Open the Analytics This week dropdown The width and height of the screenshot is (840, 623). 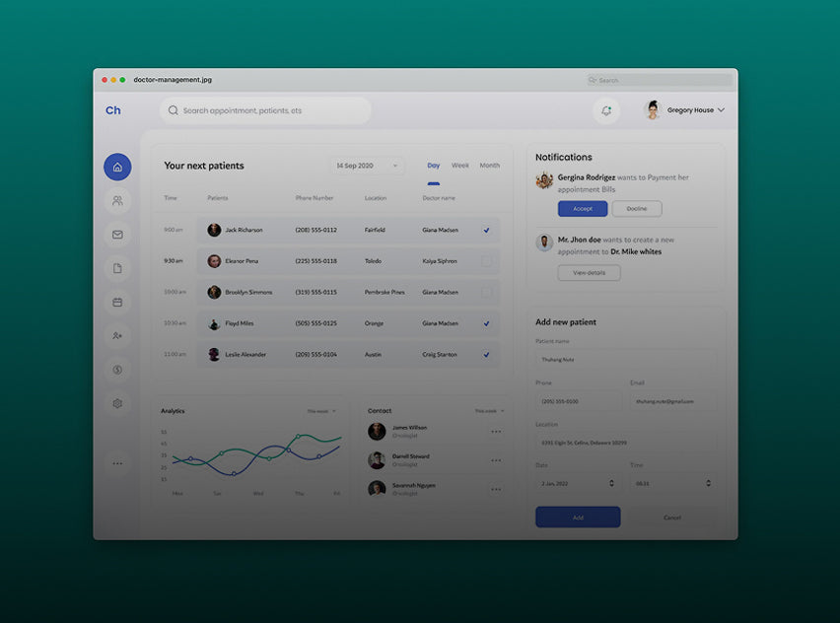tap(321, 411)
